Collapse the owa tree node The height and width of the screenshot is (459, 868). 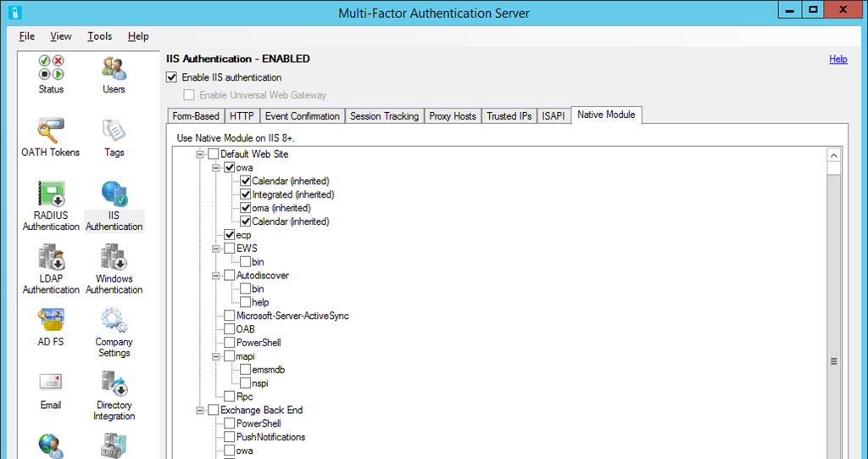click(216, 167)
